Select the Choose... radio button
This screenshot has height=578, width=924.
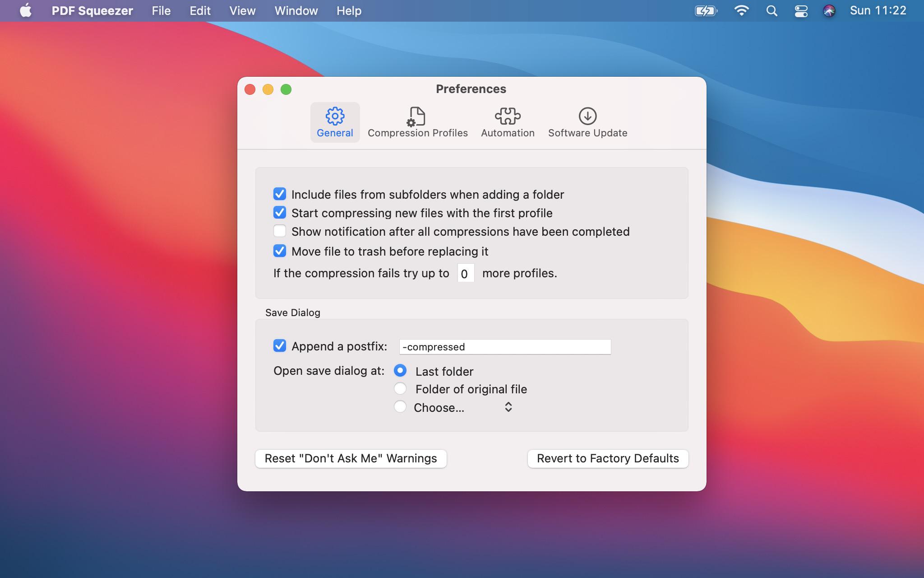(x=400, y=407)
